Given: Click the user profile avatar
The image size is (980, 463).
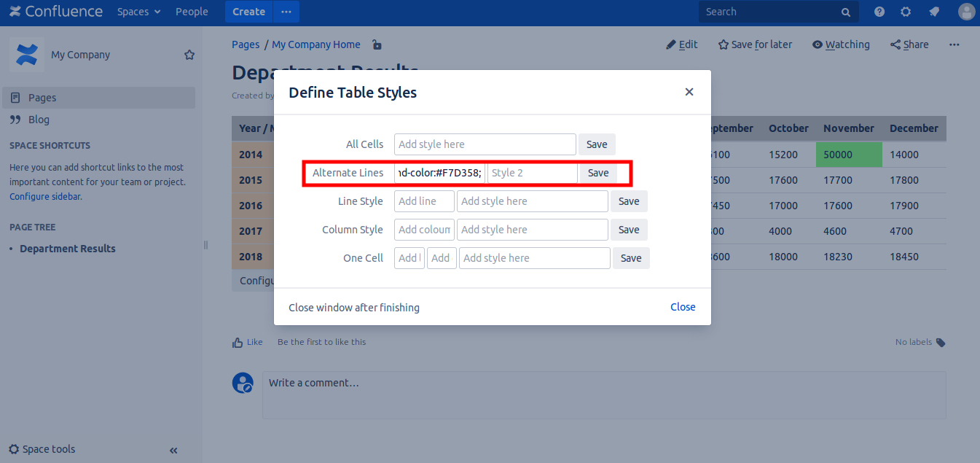Looking at the screenshot, I should pos(966,12).
